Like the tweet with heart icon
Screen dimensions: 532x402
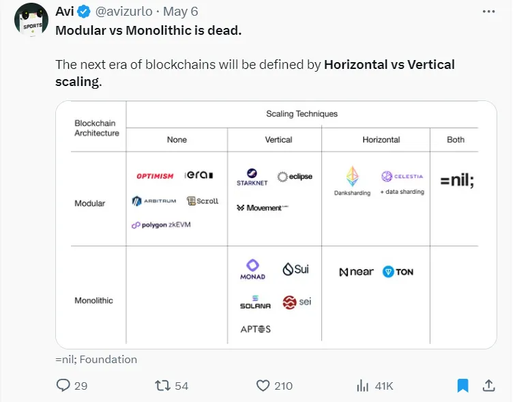pyautogui.click(x=263, y=386)
